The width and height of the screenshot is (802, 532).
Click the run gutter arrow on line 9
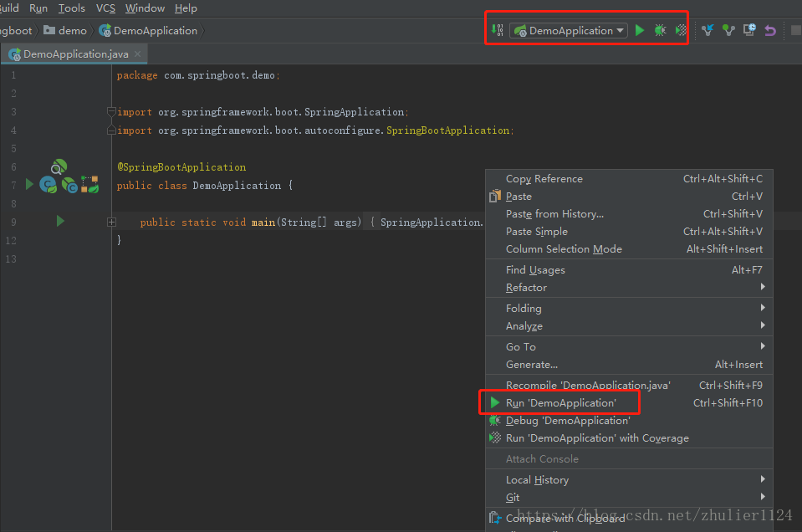(x=60, y=221)
